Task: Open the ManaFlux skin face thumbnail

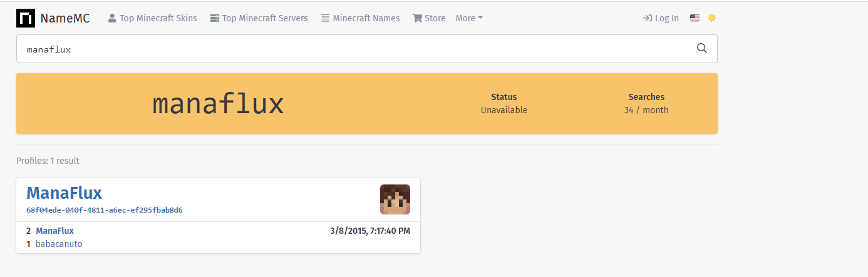Action: coord(395,199)
